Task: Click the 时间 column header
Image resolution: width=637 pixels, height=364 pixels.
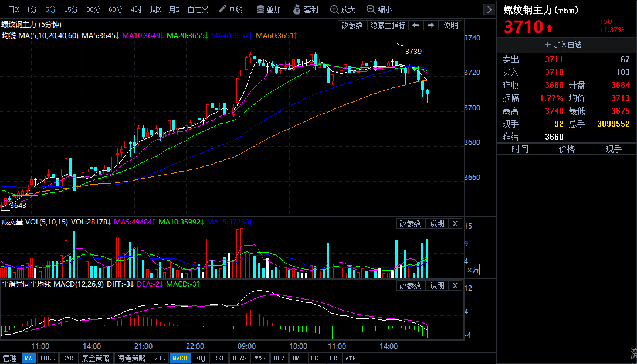Action: (x=520, y=149)
